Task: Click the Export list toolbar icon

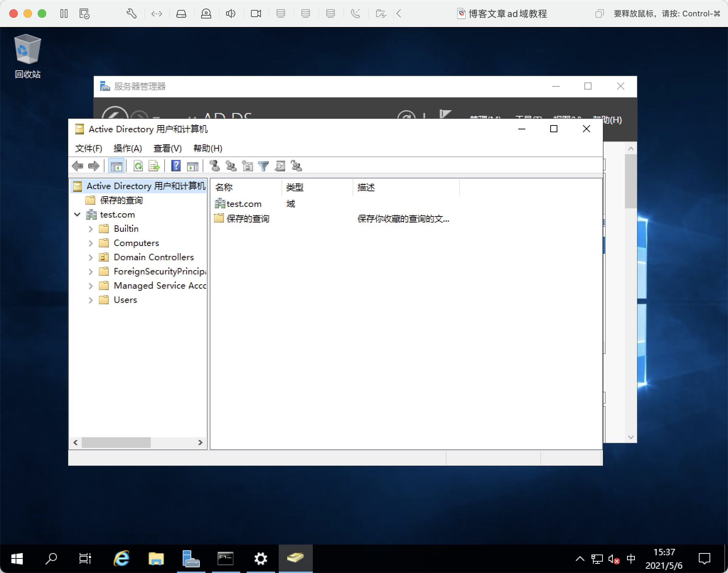Action: click(x=154, y=166)
